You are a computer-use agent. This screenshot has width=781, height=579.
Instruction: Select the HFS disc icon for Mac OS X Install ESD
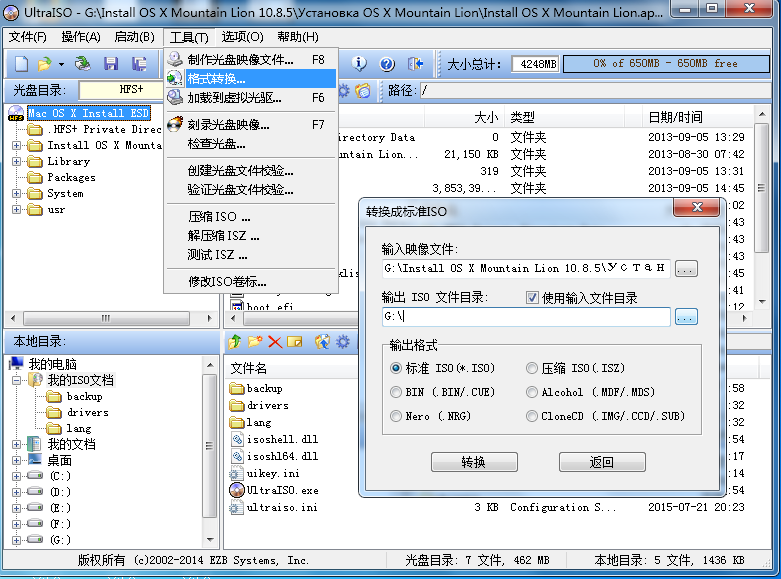(16, 114)
